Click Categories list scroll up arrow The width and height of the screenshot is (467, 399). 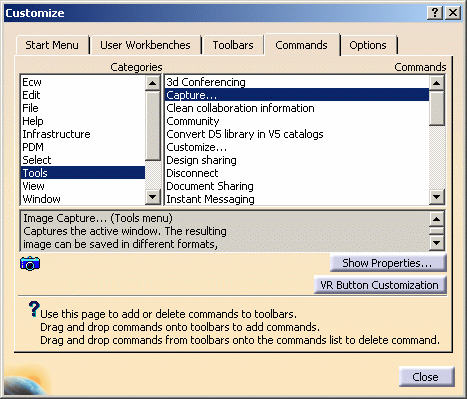[153, 83]
